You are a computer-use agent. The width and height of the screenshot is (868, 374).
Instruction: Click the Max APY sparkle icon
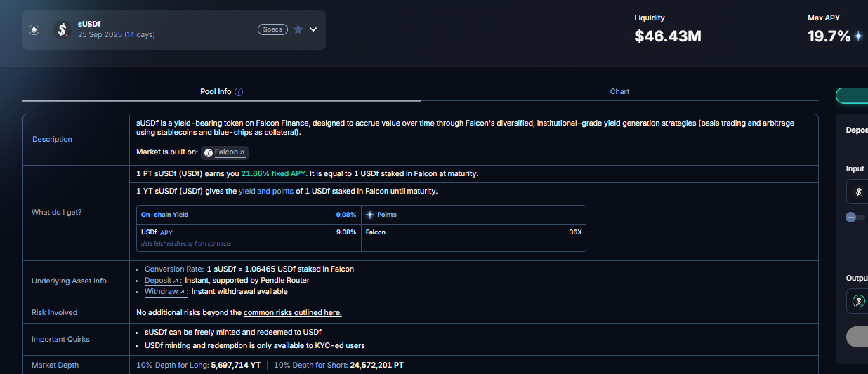pos(858,36)
